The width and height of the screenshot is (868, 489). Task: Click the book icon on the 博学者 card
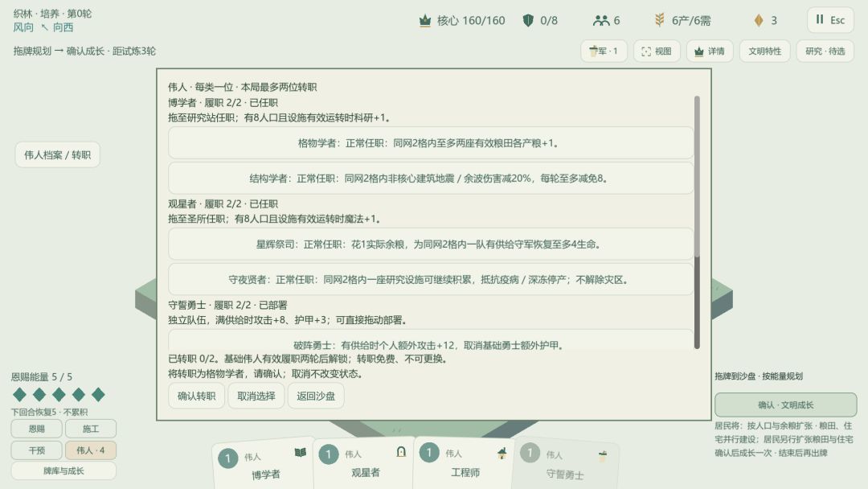tap(300, 453)
